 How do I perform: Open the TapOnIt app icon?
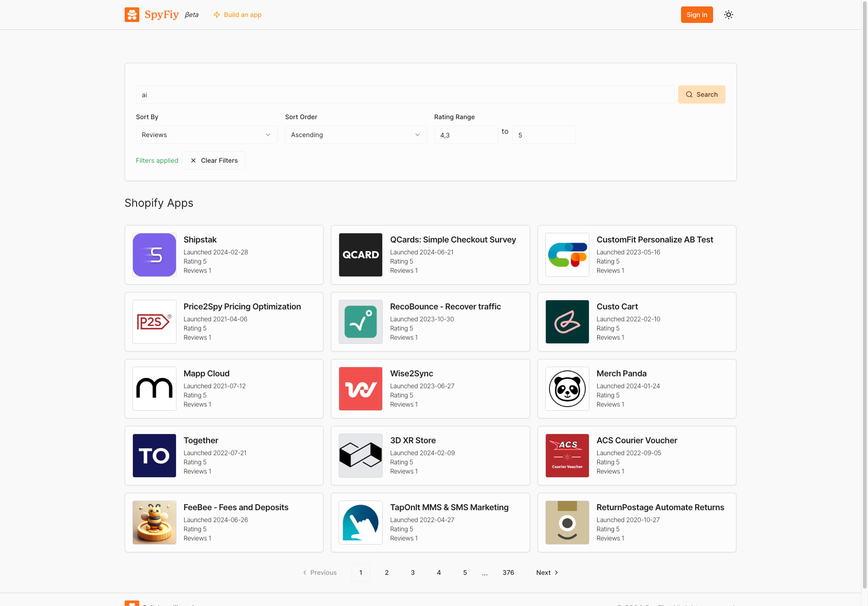pyautogui.click(x=361, y=523)
